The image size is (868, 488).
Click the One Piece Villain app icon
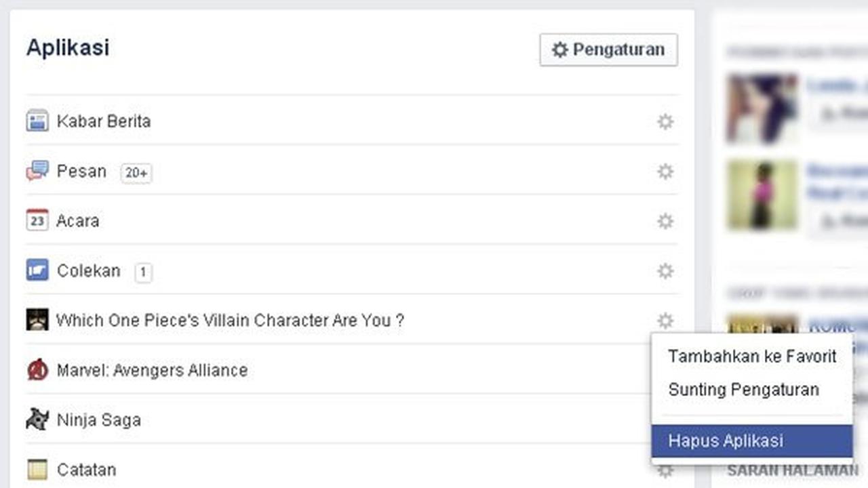coord(37,320)
